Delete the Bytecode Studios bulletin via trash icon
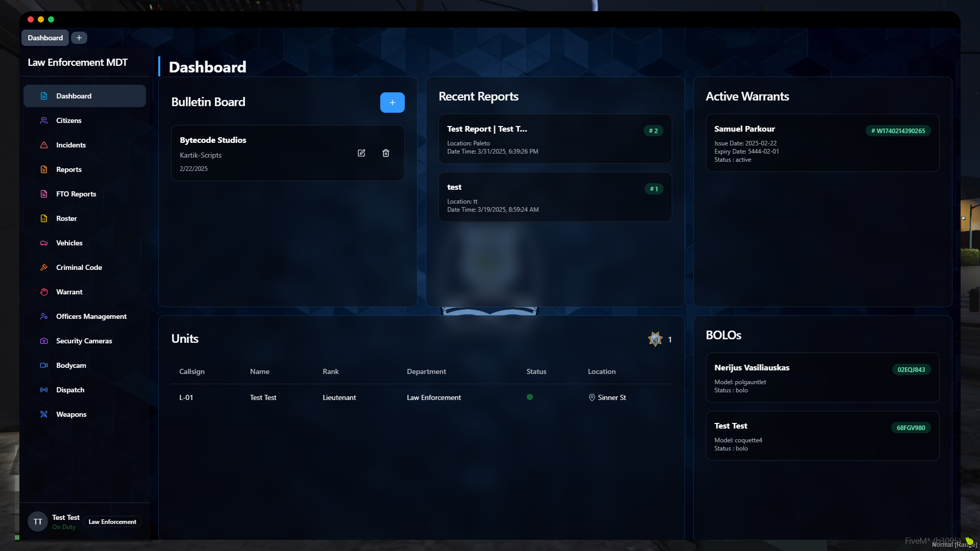Viewport: 980px width, 551px height. (x=385, y=153)
